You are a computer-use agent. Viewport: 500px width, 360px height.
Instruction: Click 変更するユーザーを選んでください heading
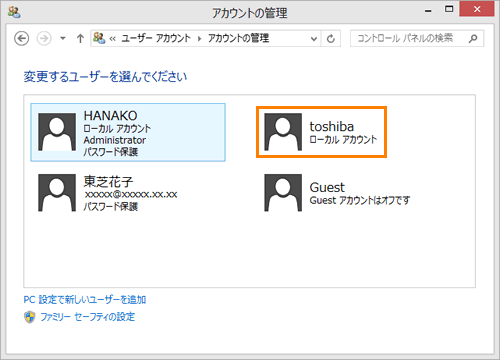(x=105, y=77)
